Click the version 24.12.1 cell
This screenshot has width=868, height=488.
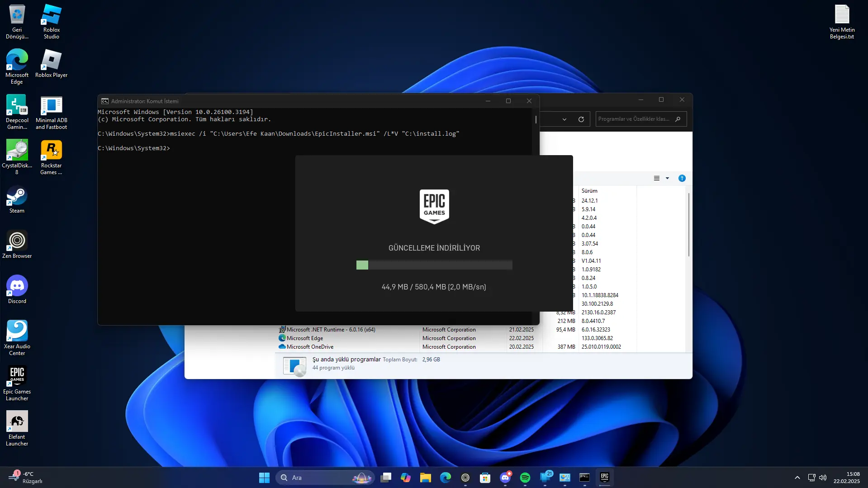pyautogui.click(x=590, y=201)
